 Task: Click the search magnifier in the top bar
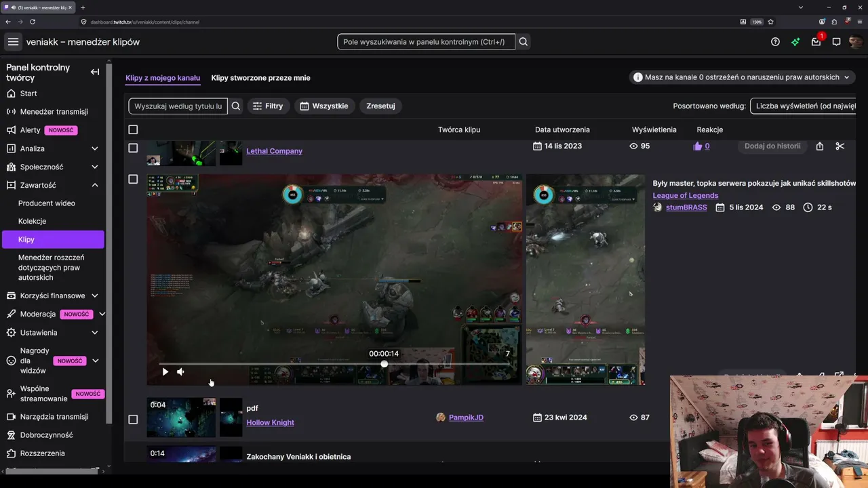tap(524, 42)
